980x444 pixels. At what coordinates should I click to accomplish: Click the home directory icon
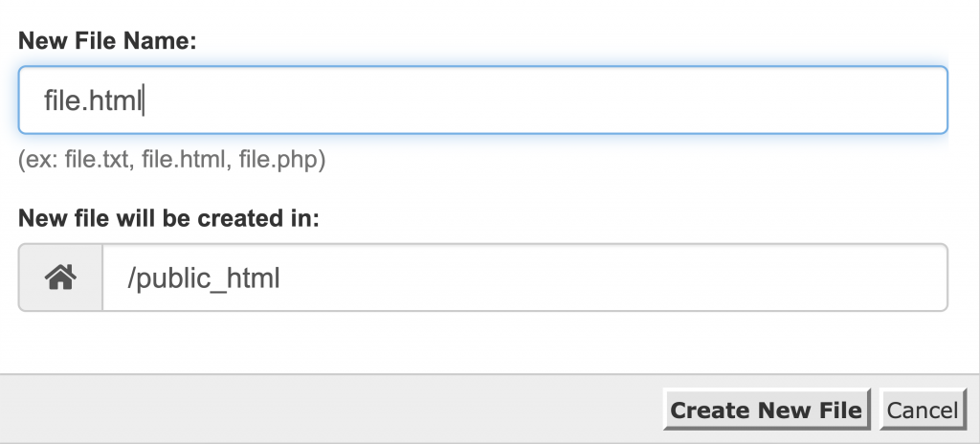point(60,278)
